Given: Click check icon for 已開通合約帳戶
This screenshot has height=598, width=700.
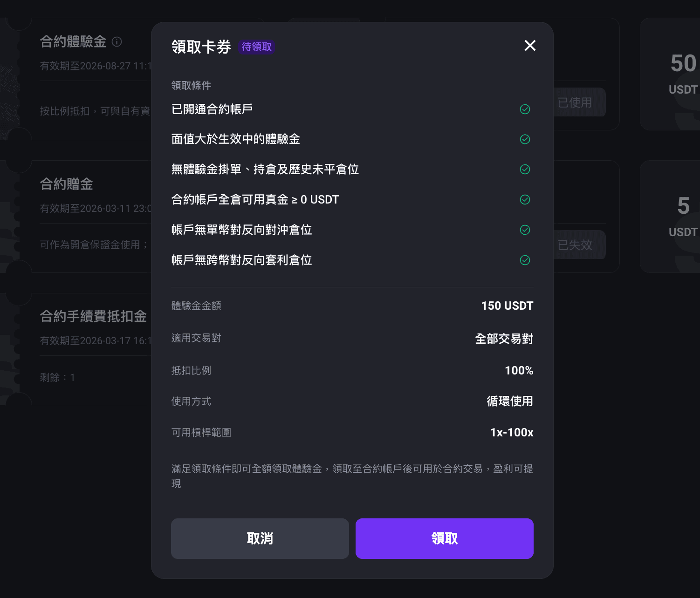Looking at the screenshot, I should point(525,109).
